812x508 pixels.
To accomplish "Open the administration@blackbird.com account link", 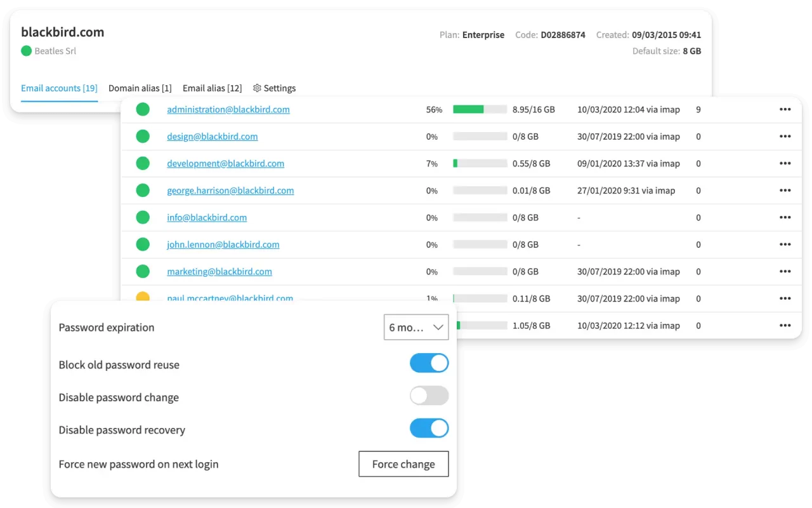I will pos(228,109).
